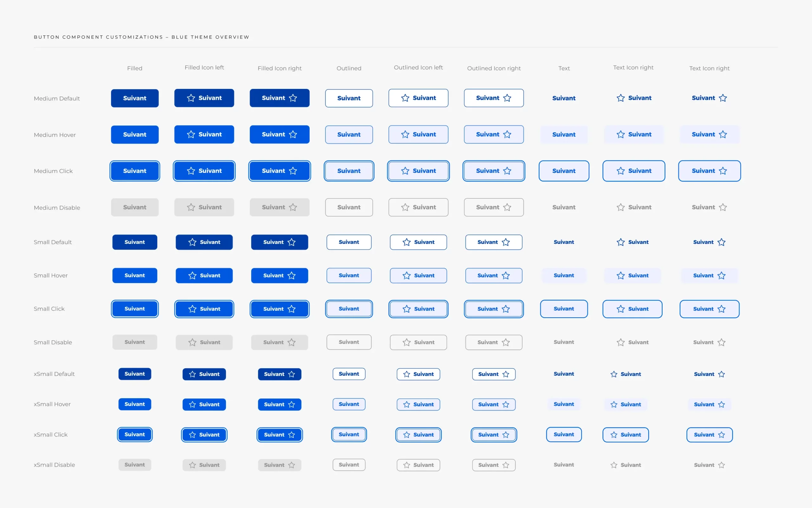Click the Medium Click plain Text Suivant button
The image size is (812, 508).
[564, 171]
